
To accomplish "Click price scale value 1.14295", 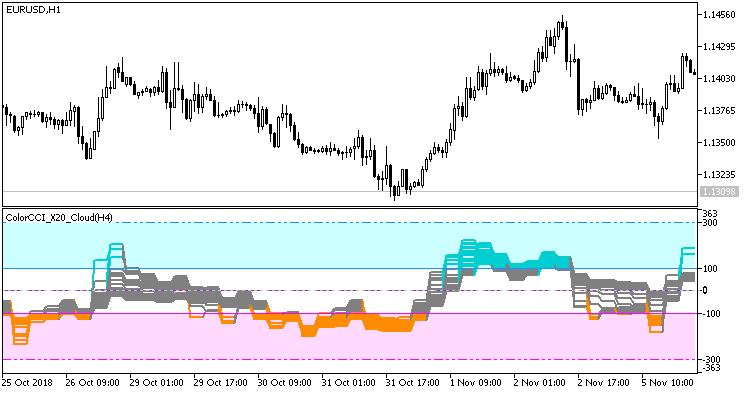I will click(x=719, y=47).
